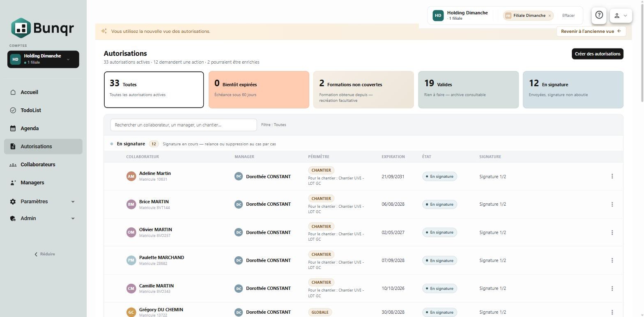The height and width of the screenshot is (317, 644).
Task: Open the user profile menu
Action: coord(621,16)
